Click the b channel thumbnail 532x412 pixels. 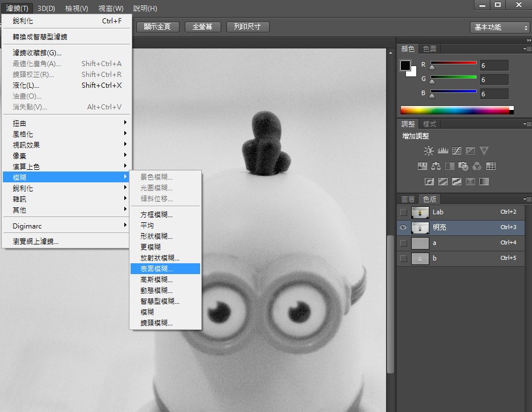(x=420, y=258)
